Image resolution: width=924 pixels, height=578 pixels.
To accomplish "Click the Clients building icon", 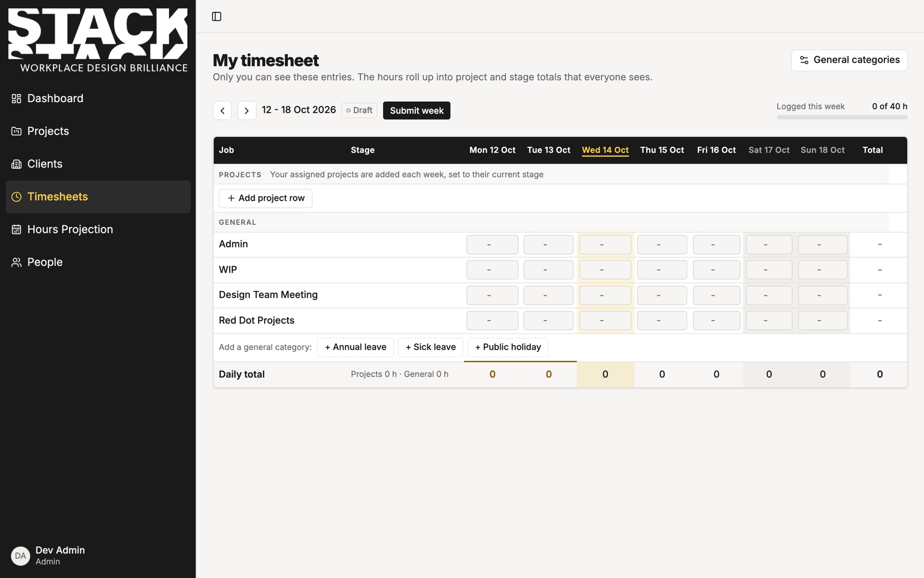I will 16,164.
